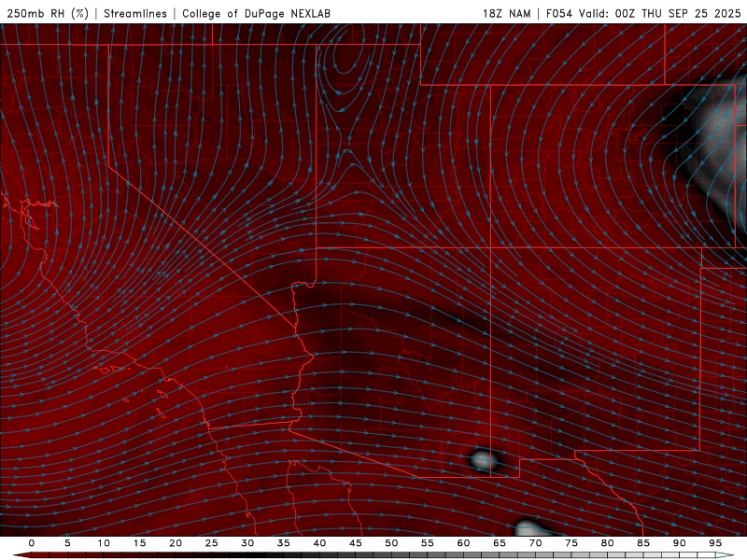Click the "250mb RH (%)" title text
This screenshot has width=747, height=560.
[x=48, y=13]
